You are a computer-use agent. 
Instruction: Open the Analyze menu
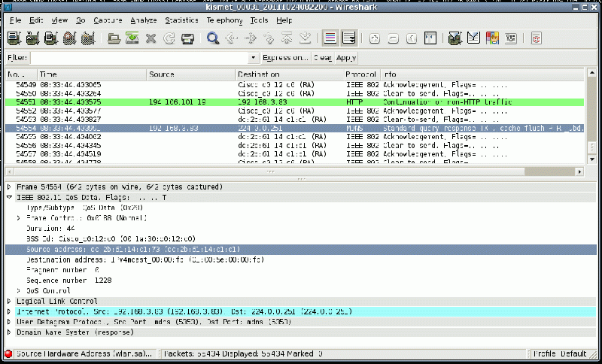(x=144, y=20)
